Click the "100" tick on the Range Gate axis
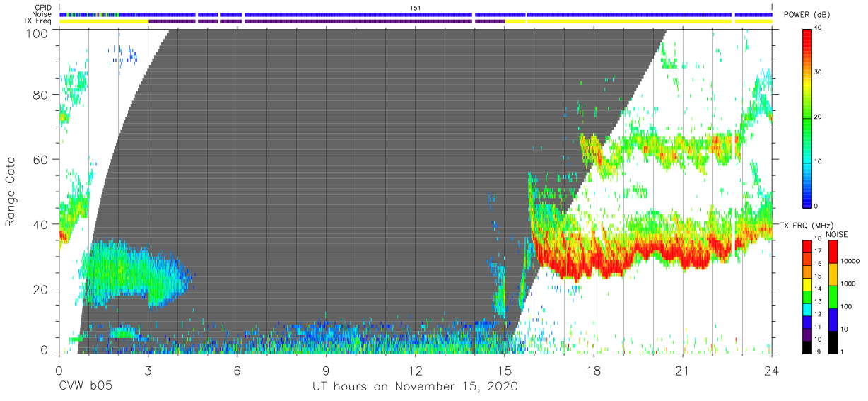Screen dimensions: 868x401 click(x=37, y=33)
